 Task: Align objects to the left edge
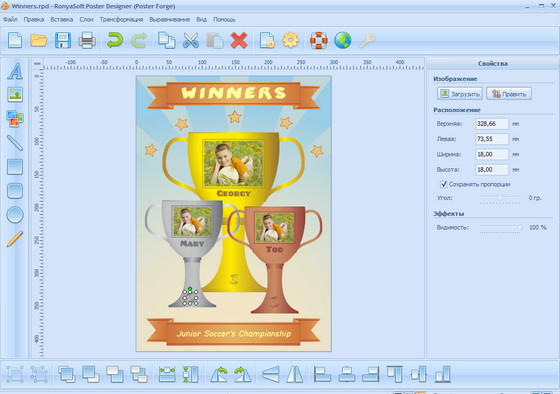tap(322, 374)
